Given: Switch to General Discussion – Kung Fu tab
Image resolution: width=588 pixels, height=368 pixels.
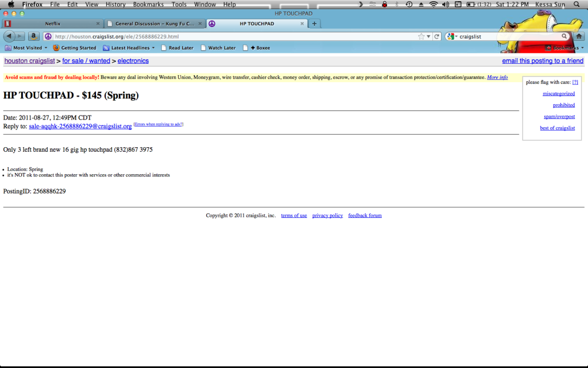Looking at the screenshot, I should tap(154, 24).
